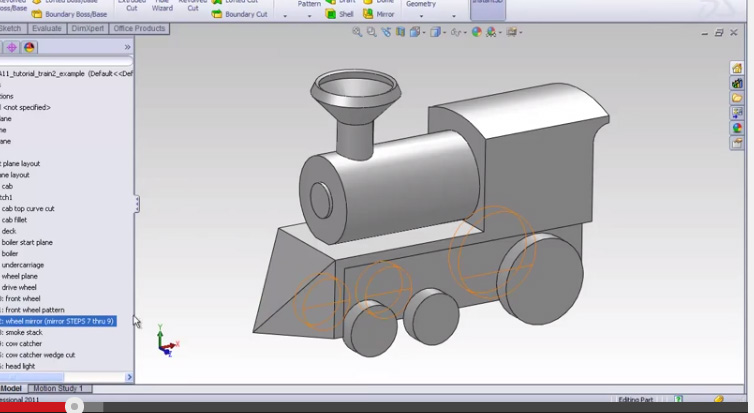Open SolidWorks Resources home icon in task pane
Viewport: 754px width, 413px height.
pos(737,68)
